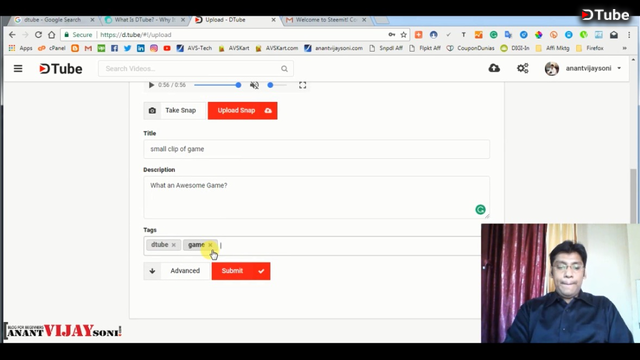Open the AVSKart.com bookmark
This screenshot has width=640, height=360.
(276, 48)
